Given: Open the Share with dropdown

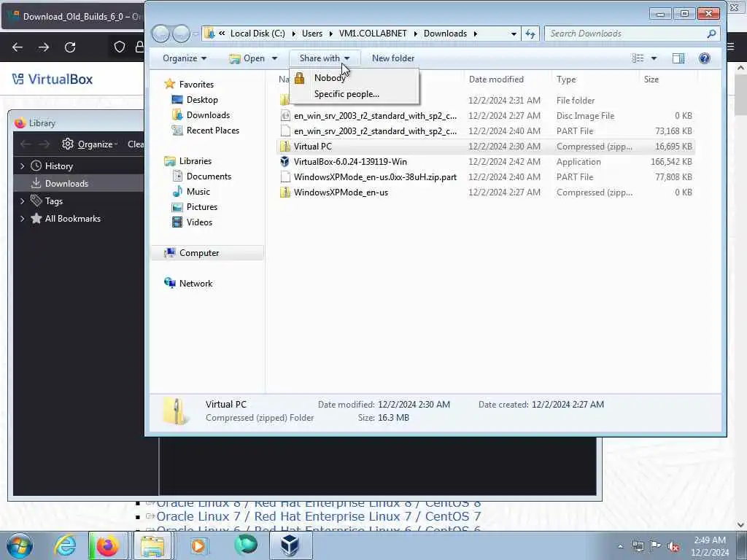Looking at the screenshot, I should (x=325, y=58).
